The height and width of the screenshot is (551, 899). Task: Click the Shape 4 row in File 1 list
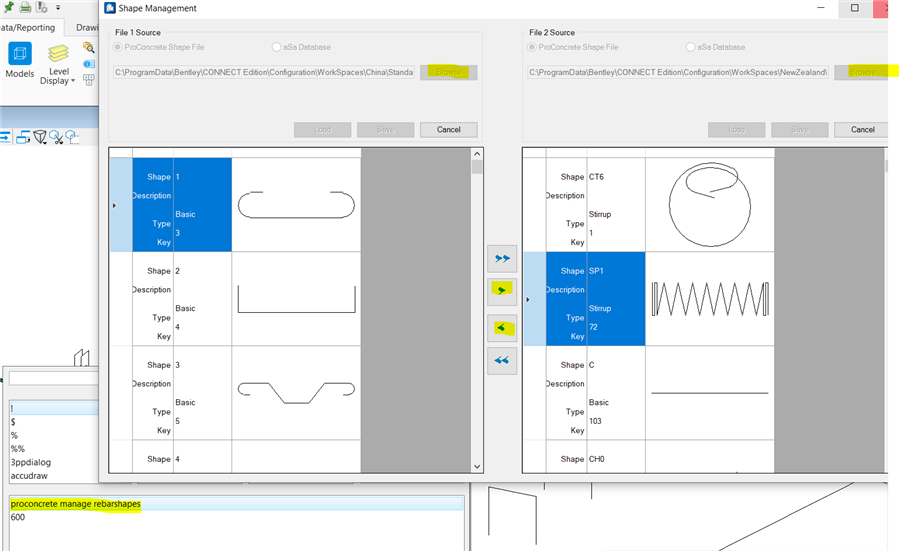[235, 457]
